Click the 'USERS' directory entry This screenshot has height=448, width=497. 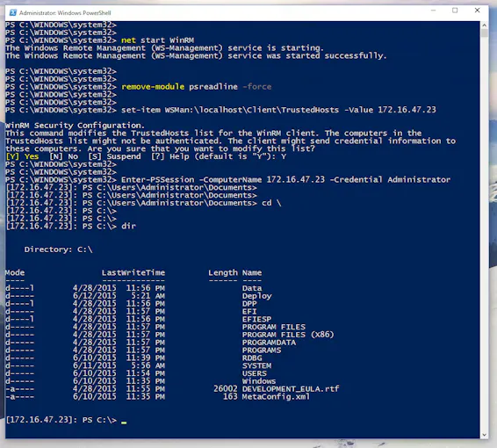[255, 373]
